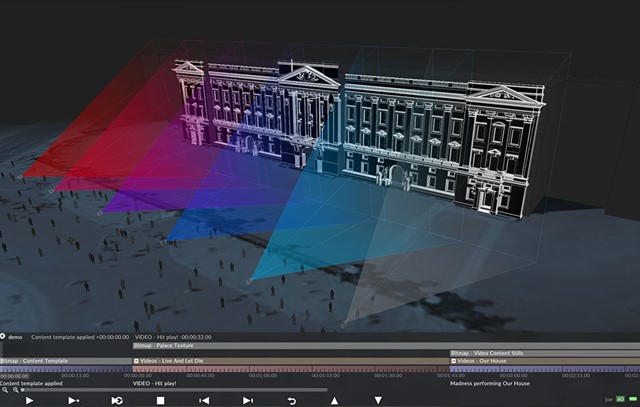Select the Bitmap - Content Template layer

66,361
